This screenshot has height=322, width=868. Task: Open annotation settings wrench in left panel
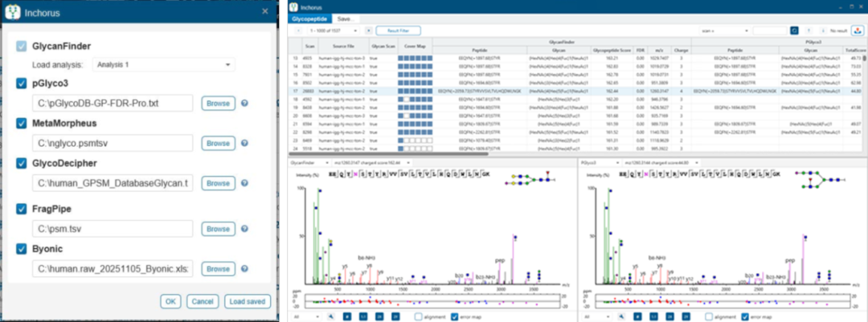(x=331, y=316)
